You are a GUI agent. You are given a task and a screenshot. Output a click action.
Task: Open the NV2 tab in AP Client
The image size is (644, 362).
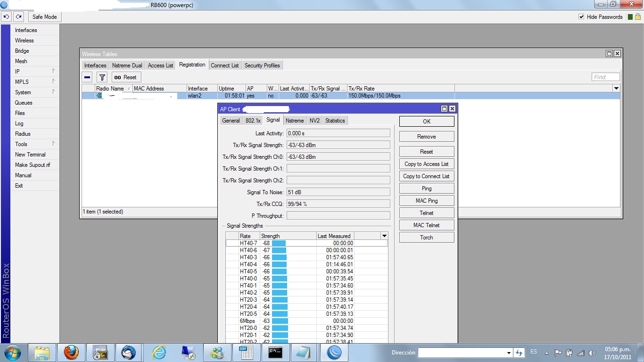tap(314, 121)
